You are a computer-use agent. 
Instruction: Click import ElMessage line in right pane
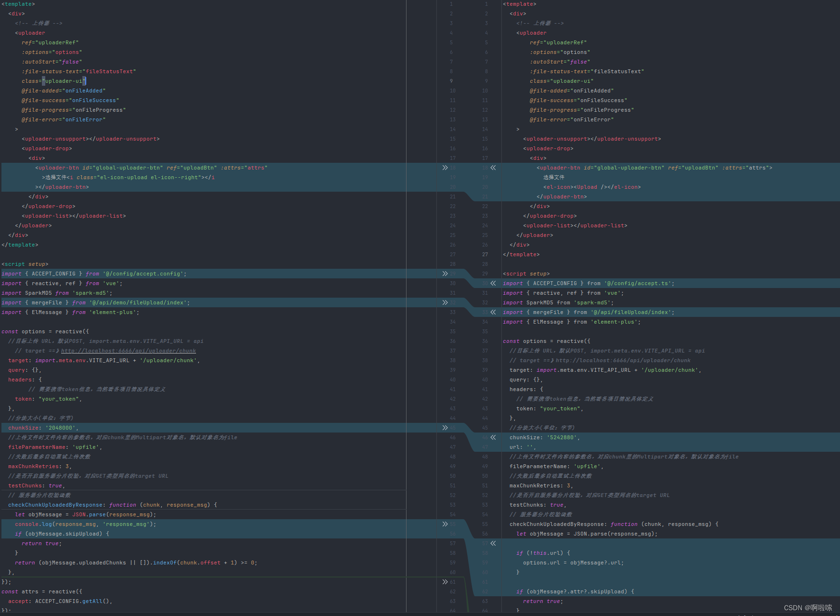point(572,322)
